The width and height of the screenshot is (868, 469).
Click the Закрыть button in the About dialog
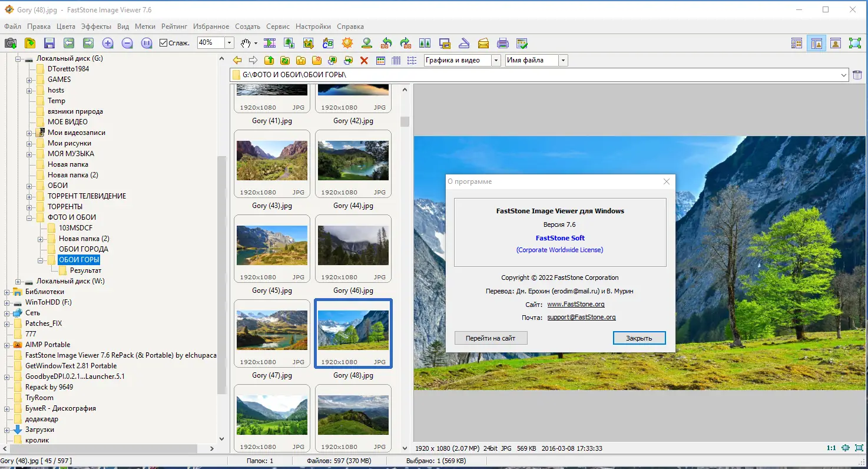click(x=639, y=338)
